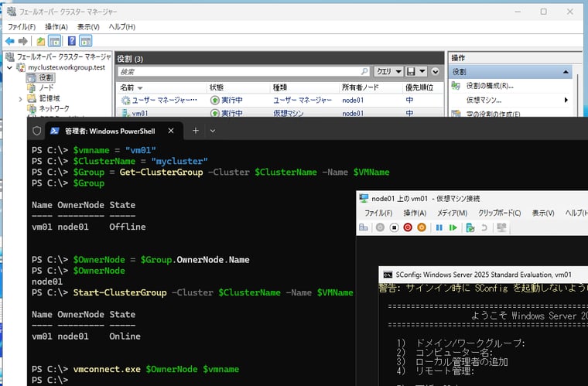Click the save query floppy disk icon
This screenshot has height=386, width=588.
point(411,71)
